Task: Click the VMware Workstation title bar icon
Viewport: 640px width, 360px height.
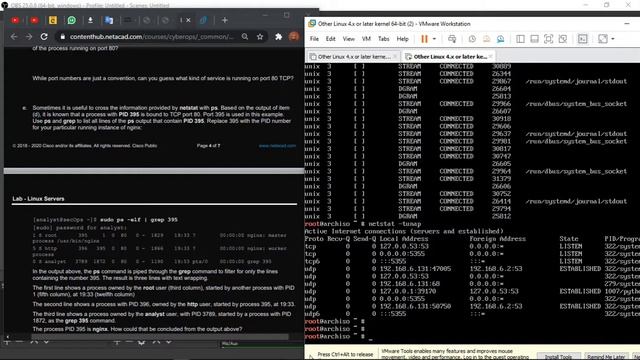Action: point(312,24)
